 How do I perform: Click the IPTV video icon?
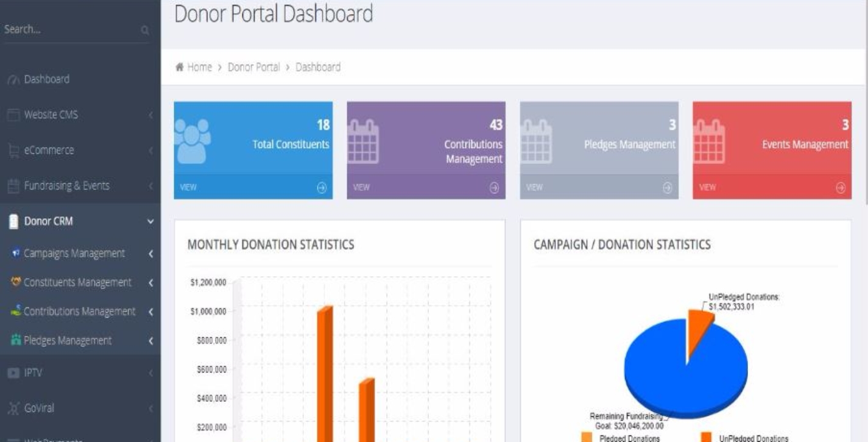[13, 372]
